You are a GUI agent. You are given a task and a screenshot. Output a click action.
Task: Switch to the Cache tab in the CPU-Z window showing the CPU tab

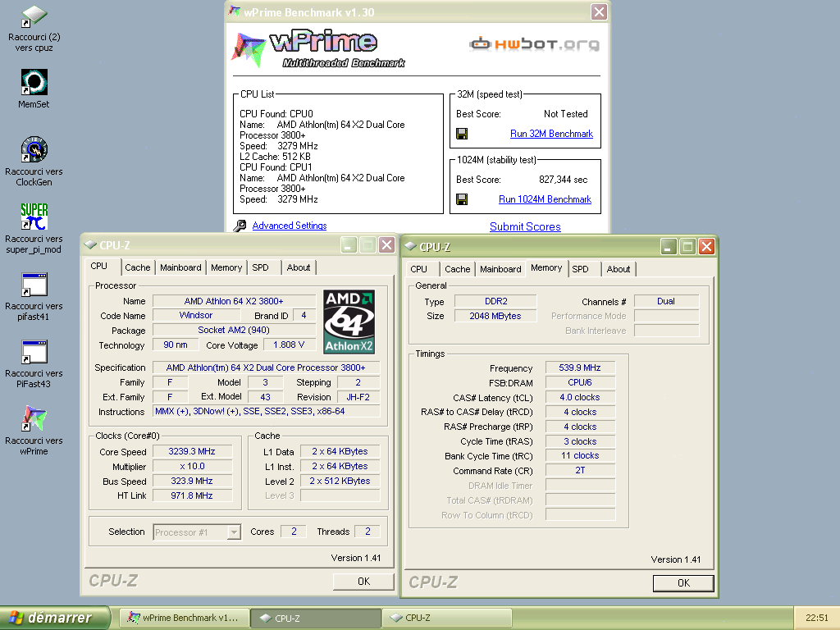(x=138, y=267)
